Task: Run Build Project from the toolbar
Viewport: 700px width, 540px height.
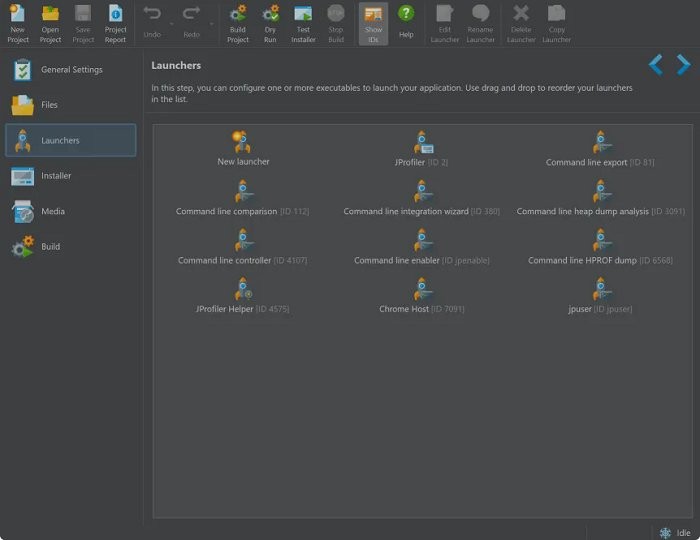Action: tap(238, 22)
